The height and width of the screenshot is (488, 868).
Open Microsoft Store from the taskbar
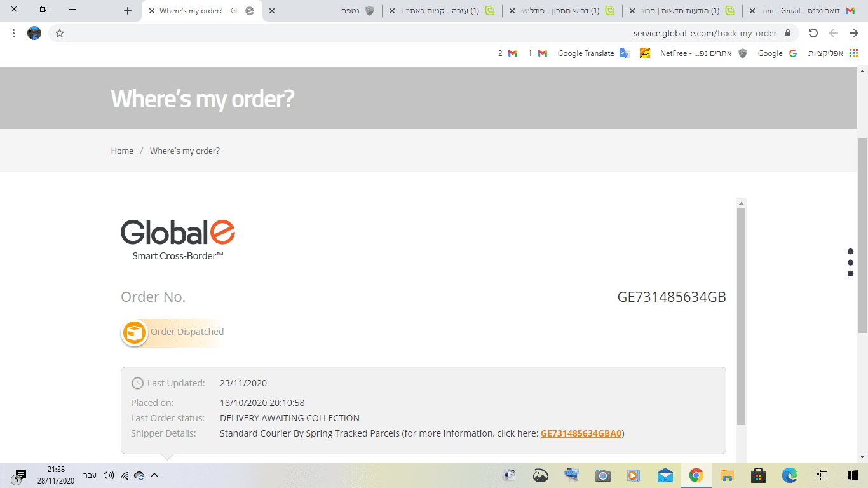click(758, 475)
